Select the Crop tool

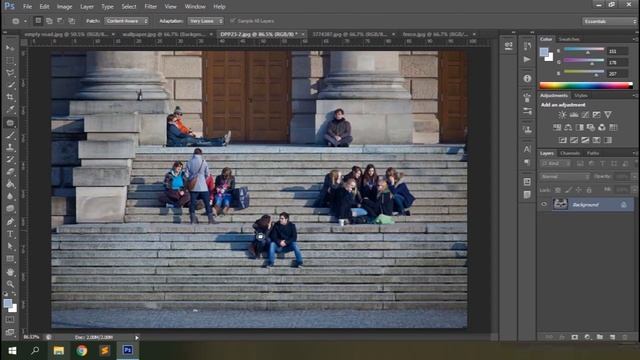(10, 97)
